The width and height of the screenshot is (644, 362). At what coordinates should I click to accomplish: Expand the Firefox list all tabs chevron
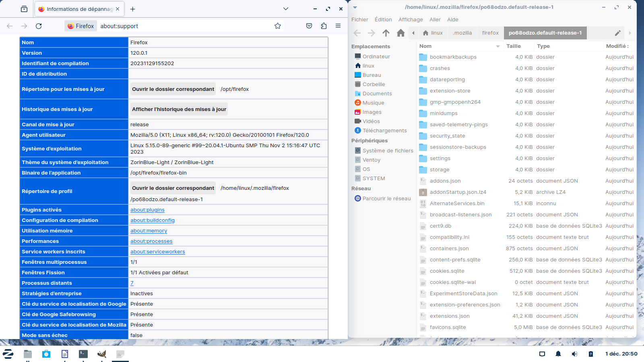[286, 9]
